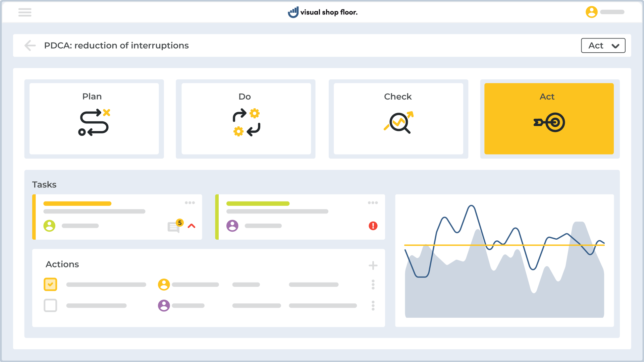Uncheck the first action's yellow checkbox
This screenshot has width=644, height=362.
pos(50,285)
